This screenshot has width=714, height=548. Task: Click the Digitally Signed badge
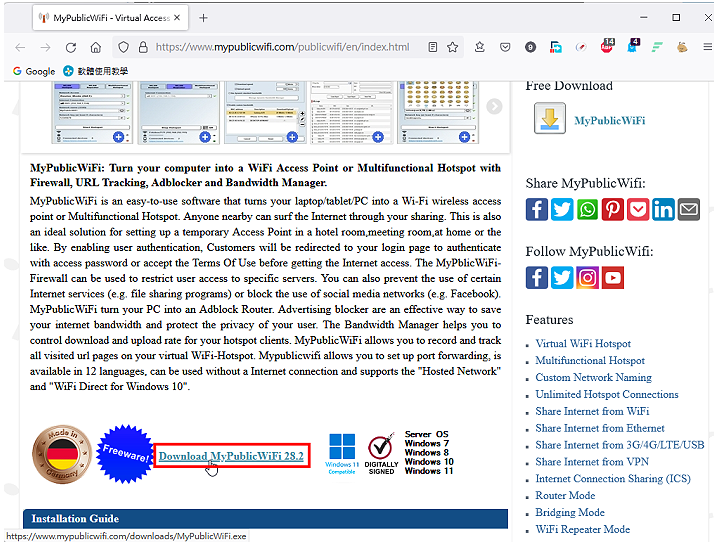(381, 454)
